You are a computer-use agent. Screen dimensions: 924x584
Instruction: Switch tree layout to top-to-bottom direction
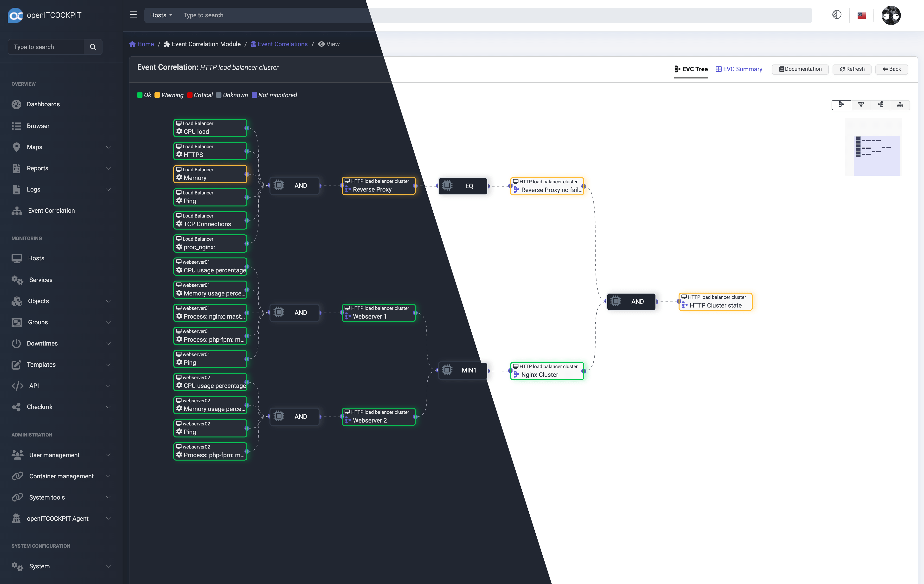tap(861, 105)
